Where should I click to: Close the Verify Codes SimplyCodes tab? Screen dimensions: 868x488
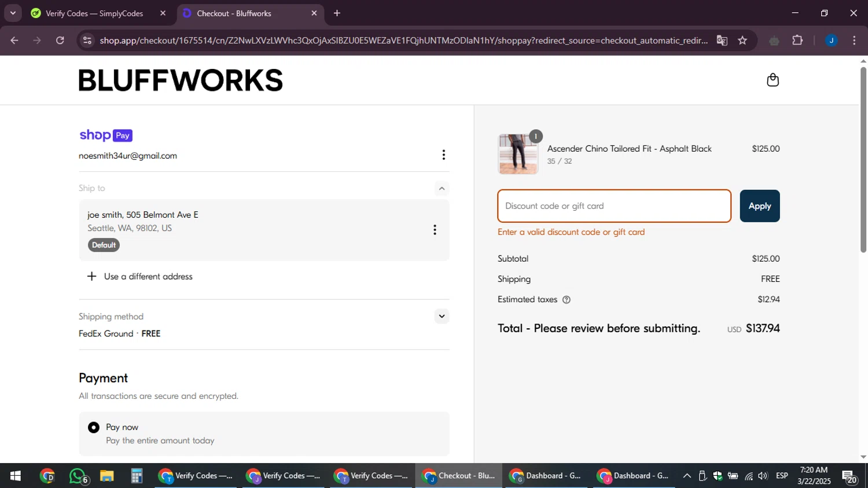(163, 13)
